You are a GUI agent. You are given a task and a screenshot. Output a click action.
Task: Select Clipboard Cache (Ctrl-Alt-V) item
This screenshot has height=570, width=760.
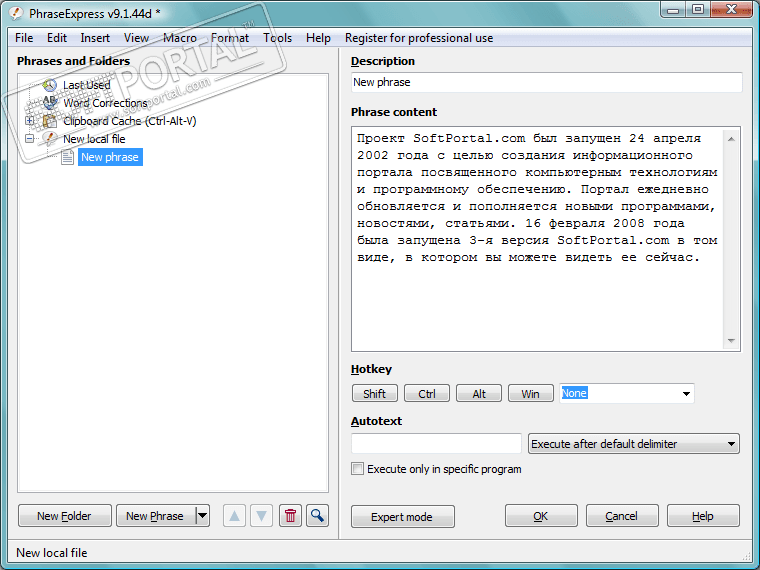point(130,121)
